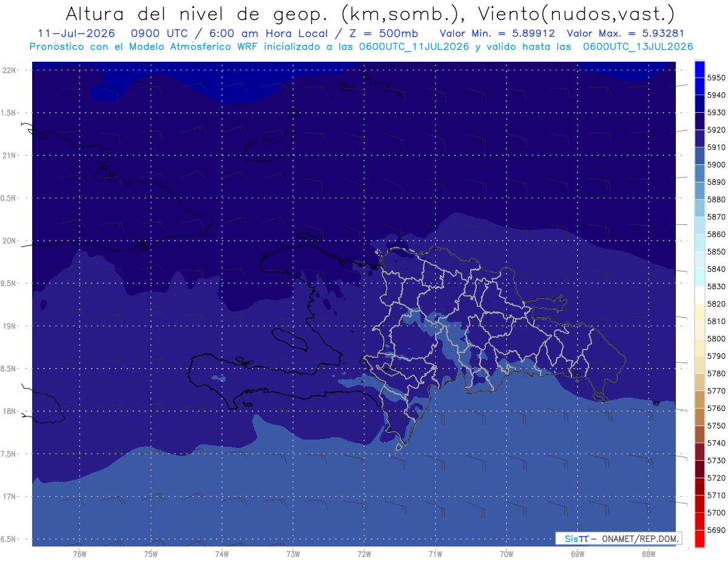Viewport: 728px width, 562px height.
Task: Click colorbar swatch between 5900 and 5910
Action: [x=699, y=156]
